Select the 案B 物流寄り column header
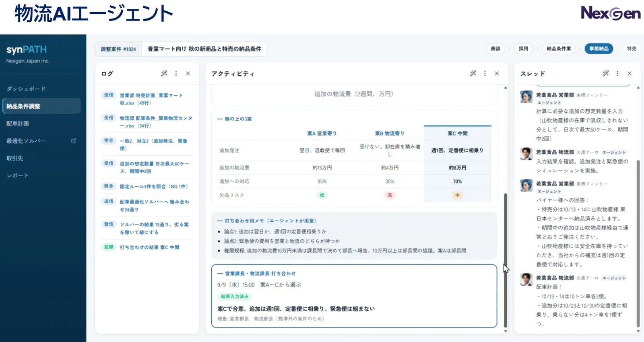 tap(390, 133)
